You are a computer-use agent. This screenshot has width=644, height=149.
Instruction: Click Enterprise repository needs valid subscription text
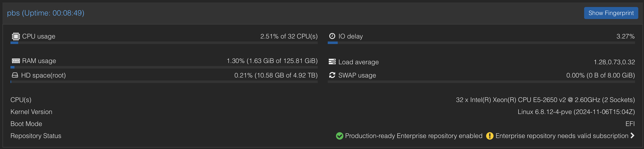click(561, 136)
